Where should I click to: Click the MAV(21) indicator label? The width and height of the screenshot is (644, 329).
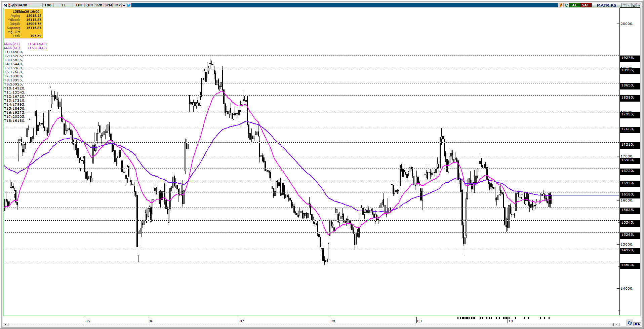point(12,44)
